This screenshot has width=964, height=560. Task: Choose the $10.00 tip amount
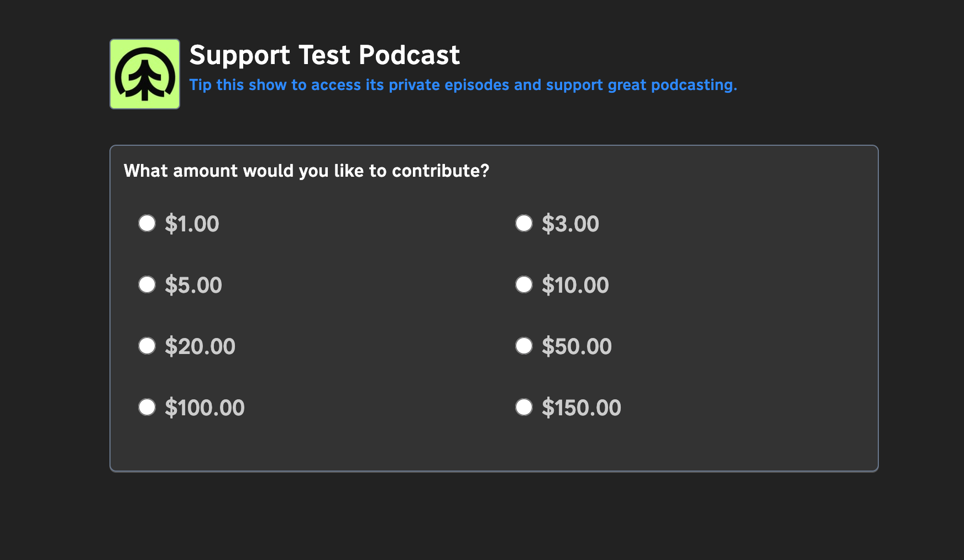(x=524, y=284)
